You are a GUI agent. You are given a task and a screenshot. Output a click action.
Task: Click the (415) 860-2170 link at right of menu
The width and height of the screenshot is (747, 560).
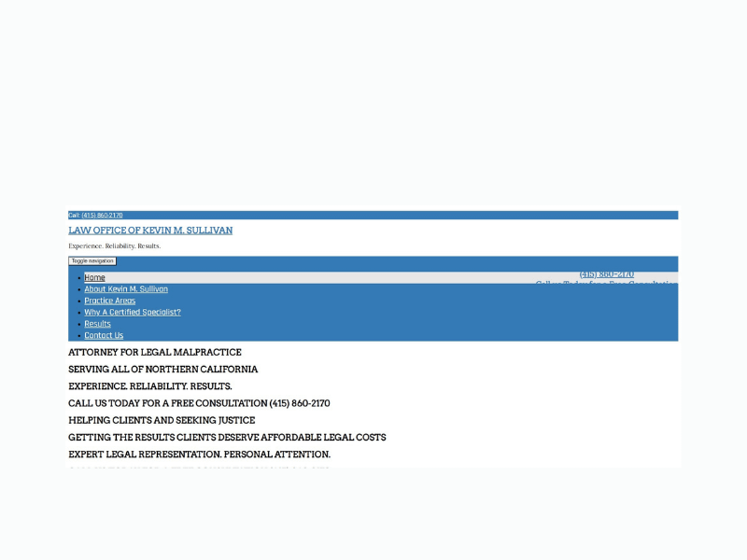coord(606,274)
